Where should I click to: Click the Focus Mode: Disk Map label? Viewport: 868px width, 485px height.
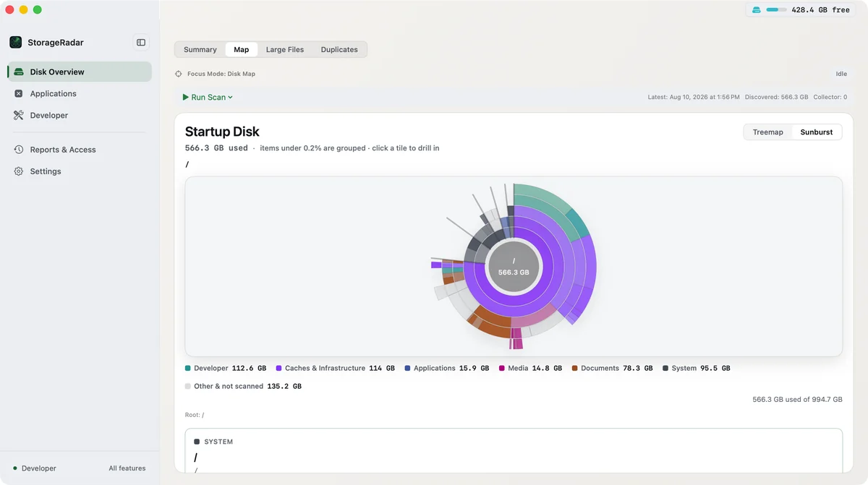[221, 74]
